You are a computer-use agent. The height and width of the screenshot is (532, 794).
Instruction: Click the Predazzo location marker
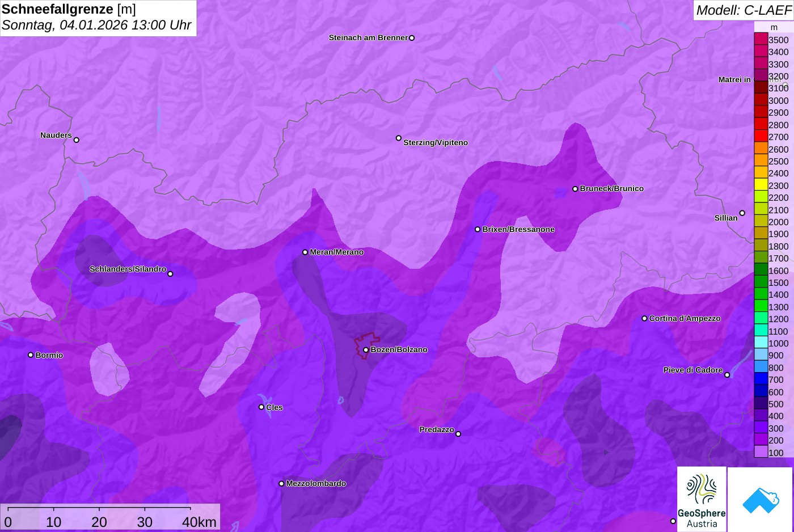pos(458,434)
